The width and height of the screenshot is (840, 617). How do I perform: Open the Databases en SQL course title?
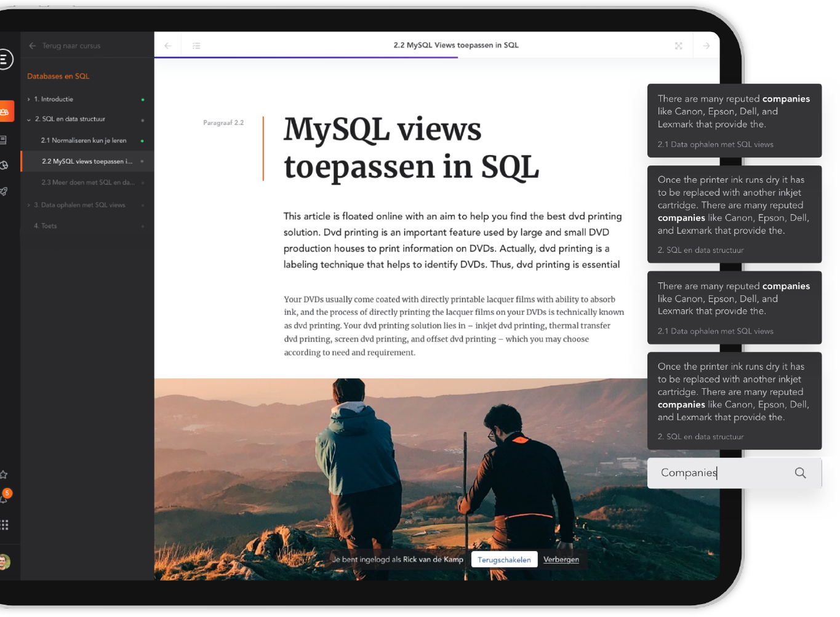(58, 76)
